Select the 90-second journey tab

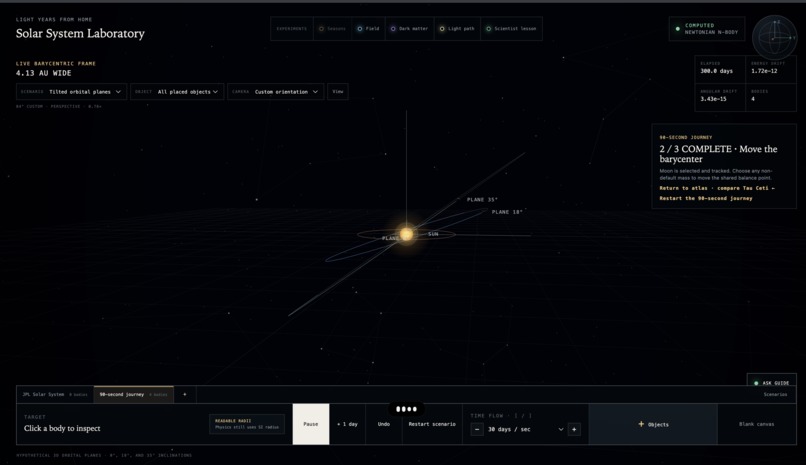pyautogui.click(x=134, y=395)
